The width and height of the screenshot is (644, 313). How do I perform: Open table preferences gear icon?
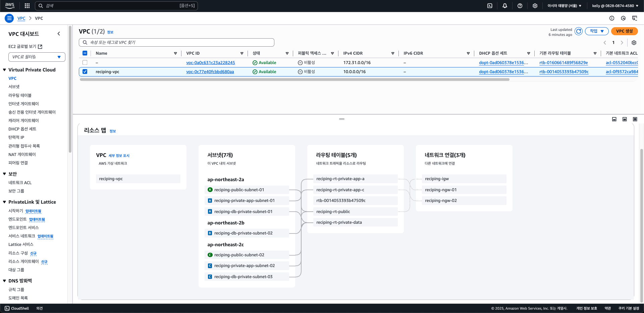click(x=634, y=43)
